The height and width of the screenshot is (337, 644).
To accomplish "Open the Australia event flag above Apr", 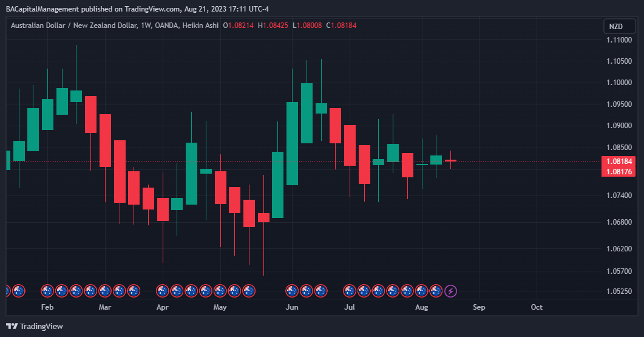I will (x=162, y=291).
